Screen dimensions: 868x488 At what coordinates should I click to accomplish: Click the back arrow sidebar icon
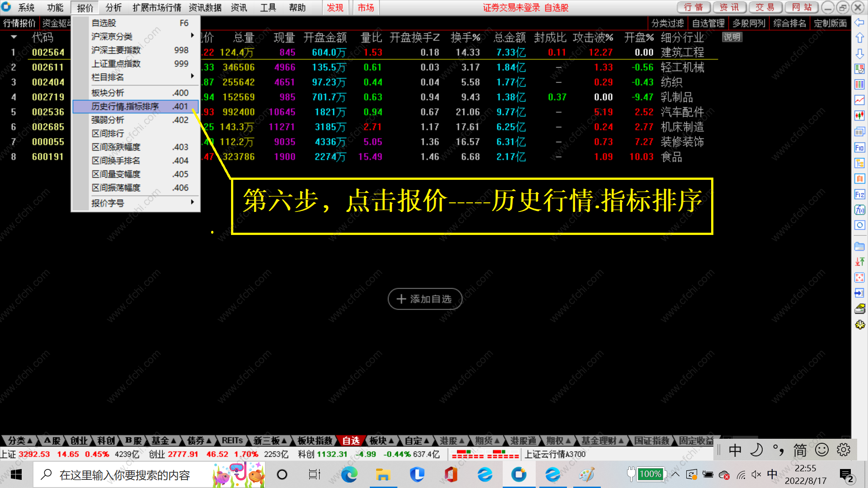[x=859, y=23]
